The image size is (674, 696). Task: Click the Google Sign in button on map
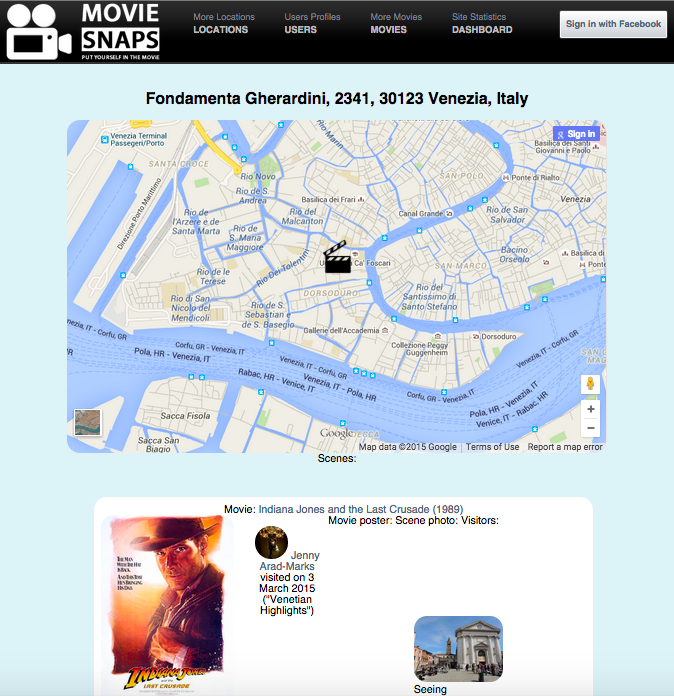576,134
